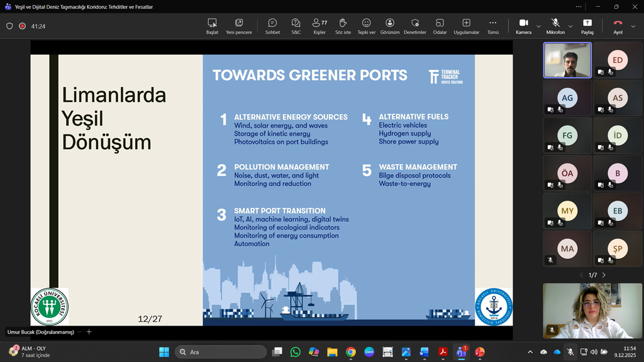Screen dimensions: 644x362
Task: Open Tepki ver reactions
Action: pos(366,26)
